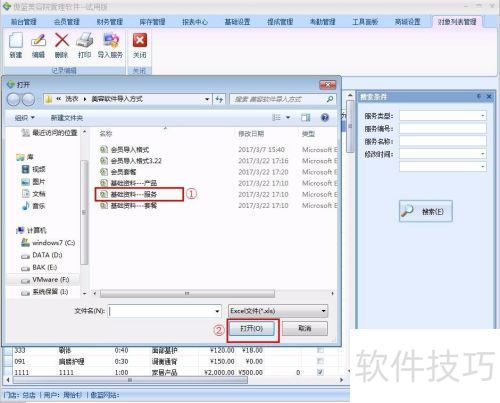Viewport: 500px width, 403px height.
Task: Switch to the 库存管理 tab
Action: click(152, 22)
